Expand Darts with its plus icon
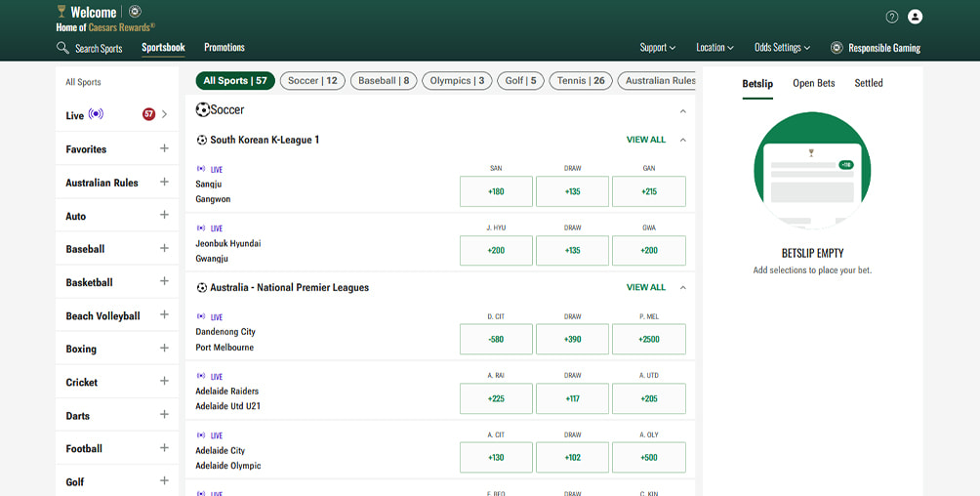Viewport: 980px width, 496px height. tap(164, 415)
